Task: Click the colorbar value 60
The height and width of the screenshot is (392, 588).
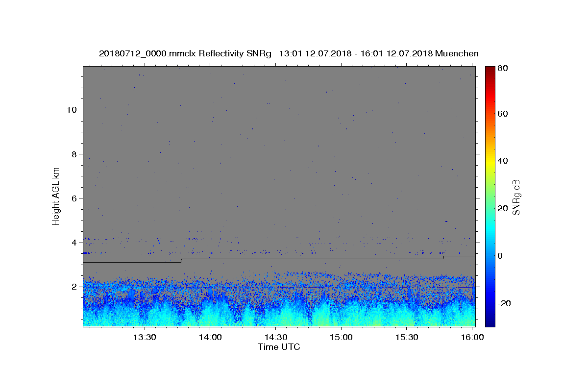Action: pyautogui.click(x=503, y=114)
